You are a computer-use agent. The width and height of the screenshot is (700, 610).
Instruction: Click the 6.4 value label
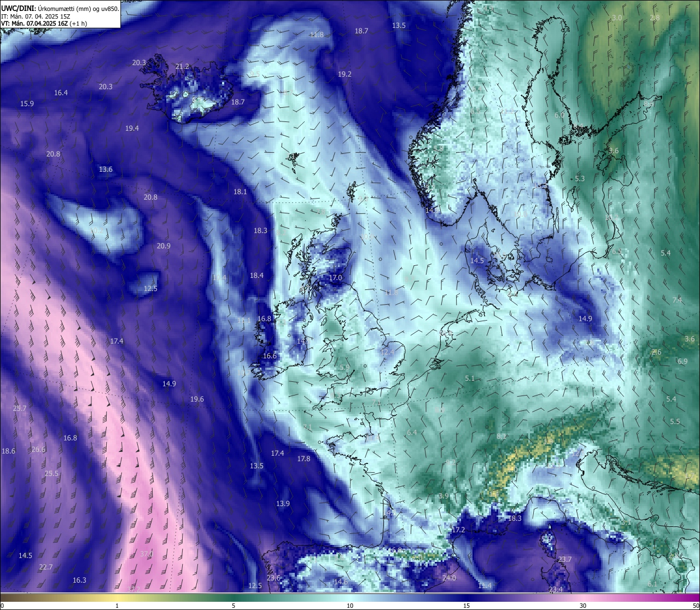point(412,432)
